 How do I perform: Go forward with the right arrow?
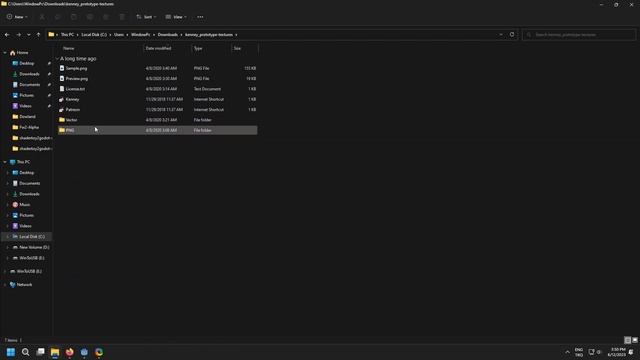18,35
